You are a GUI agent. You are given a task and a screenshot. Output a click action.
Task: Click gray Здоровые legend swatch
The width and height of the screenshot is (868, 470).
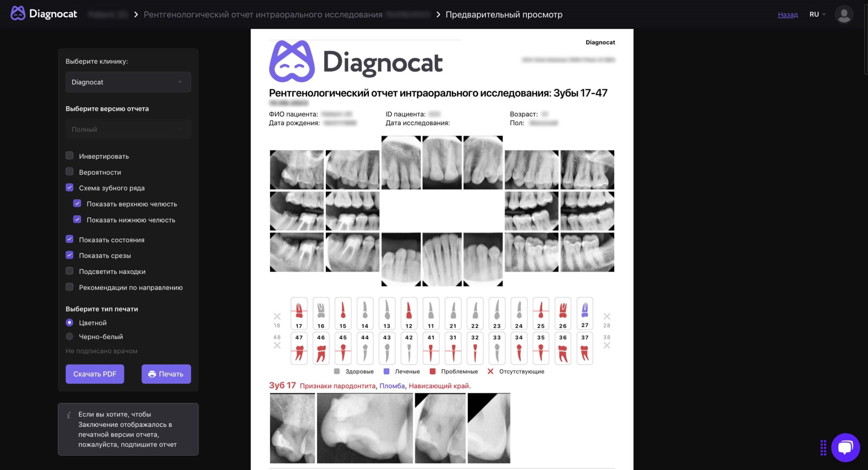tap(337, 371)
